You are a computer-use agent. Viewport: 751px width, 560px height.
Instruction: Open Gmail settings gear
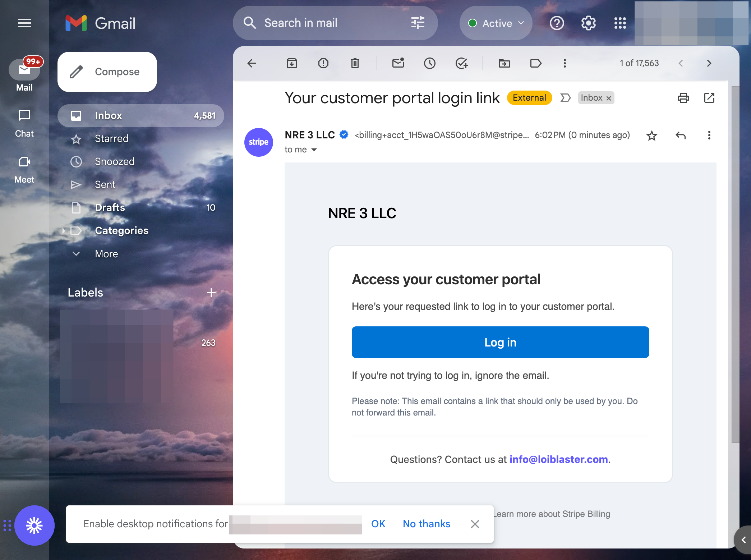(x=589, y=23)
